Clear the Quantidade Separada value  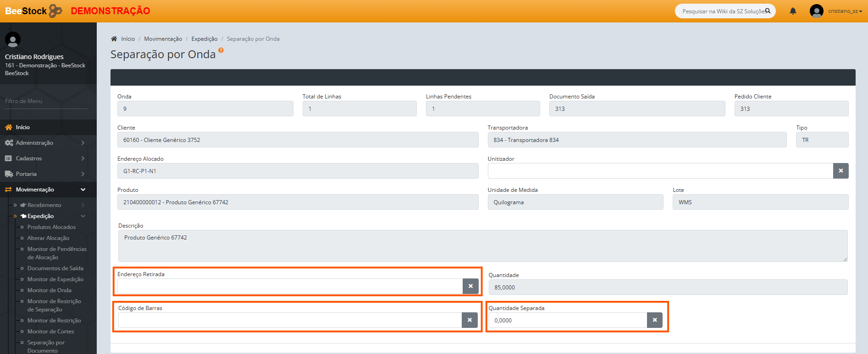654,320
